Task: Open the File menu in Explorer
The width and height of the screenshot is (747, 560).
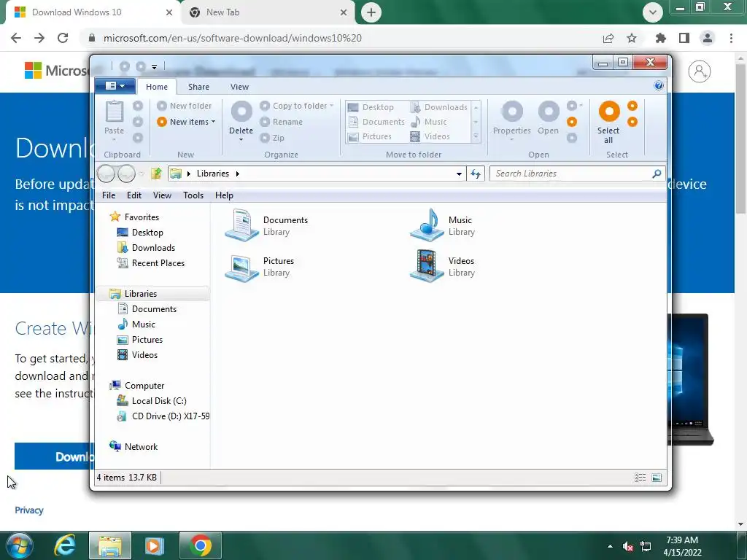Action: click(109, 195)
